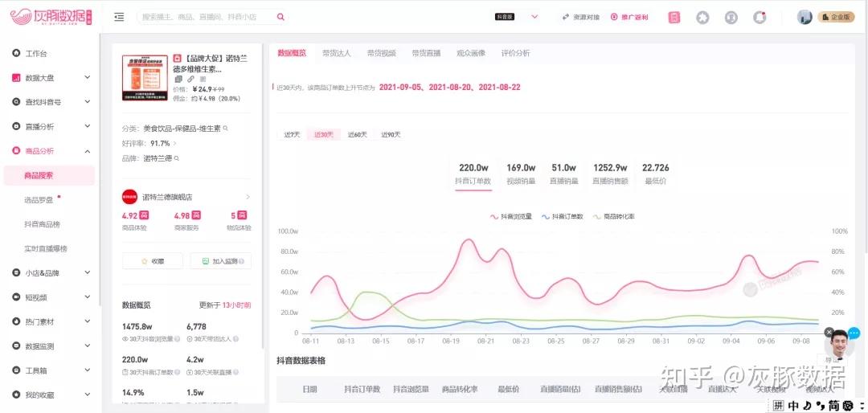Click the search magnifier icon in the search bar
Screen dimensions: 868x413
coord(280,17)
